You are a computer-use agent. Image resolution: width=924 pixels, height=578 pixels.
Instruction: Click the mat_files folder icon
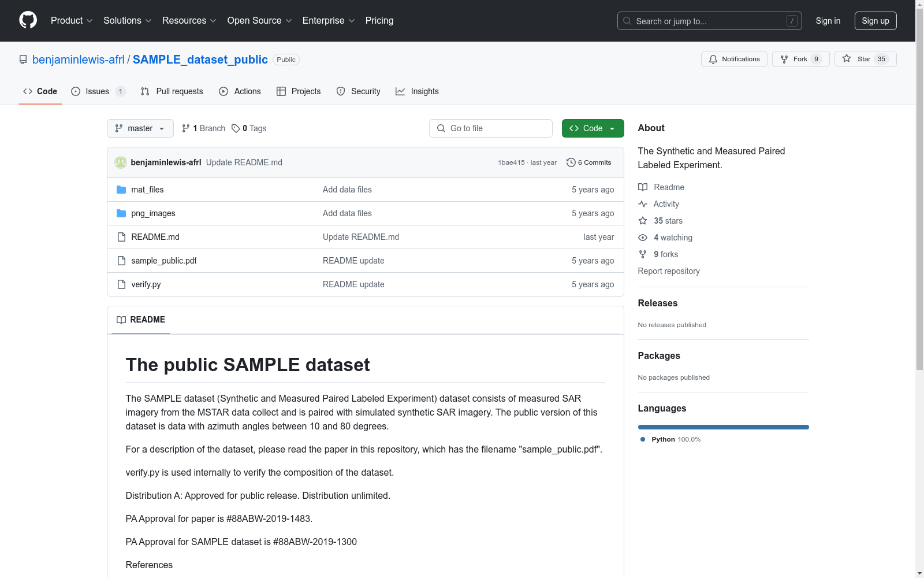(121, 190)
